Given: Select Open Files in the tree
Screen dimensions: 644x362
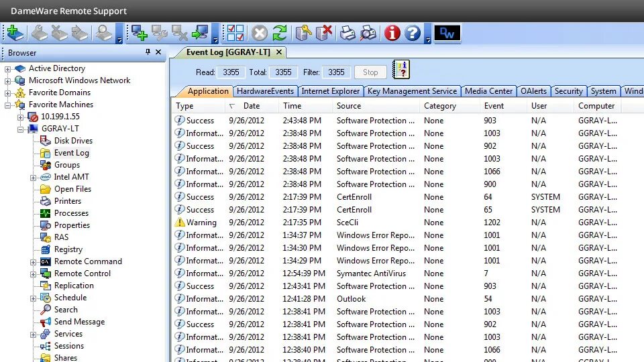Looking at the screenshot, I should (72, 189).
